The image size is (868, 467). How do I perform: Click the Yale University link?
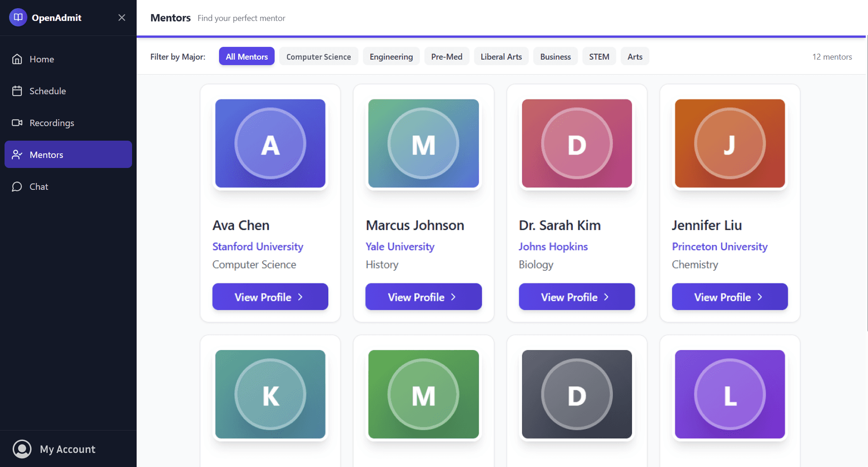click(x=400, y=246)
